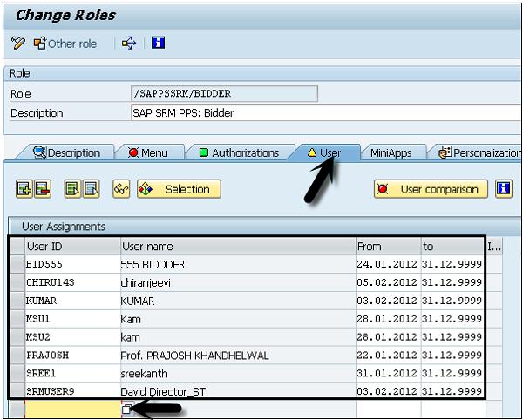Open the search help for empty User ID
This screenshot has height=420, width=523.
click(x=127, y=409)
